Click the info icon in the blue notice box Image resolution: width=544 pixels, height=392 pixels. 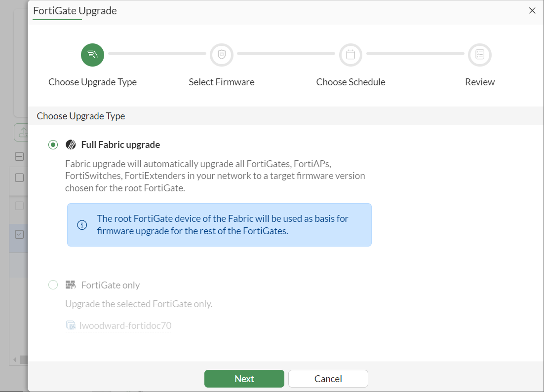click(82, 224)
